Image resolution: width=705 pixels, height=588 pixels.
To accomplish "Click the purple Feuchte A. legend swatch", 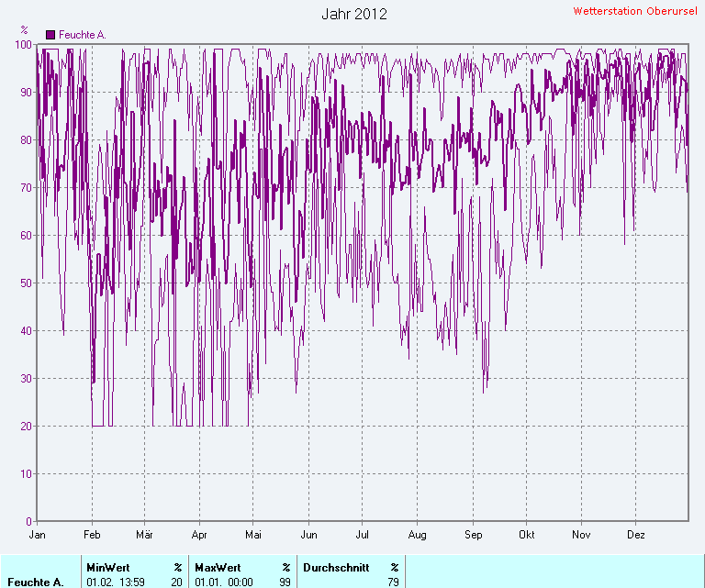I will pos(50,35).
